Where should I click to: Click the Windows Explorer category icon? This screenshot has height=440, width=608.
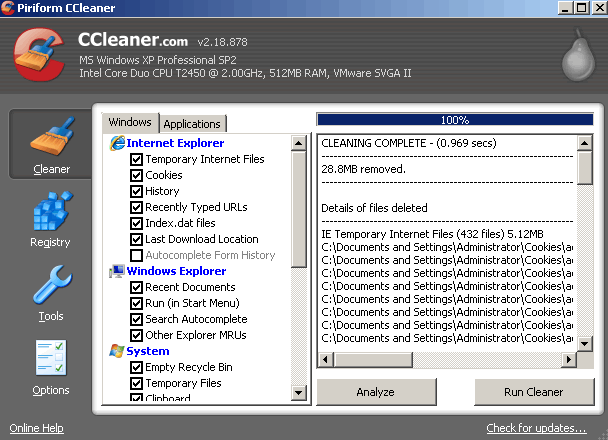(117, 271)
